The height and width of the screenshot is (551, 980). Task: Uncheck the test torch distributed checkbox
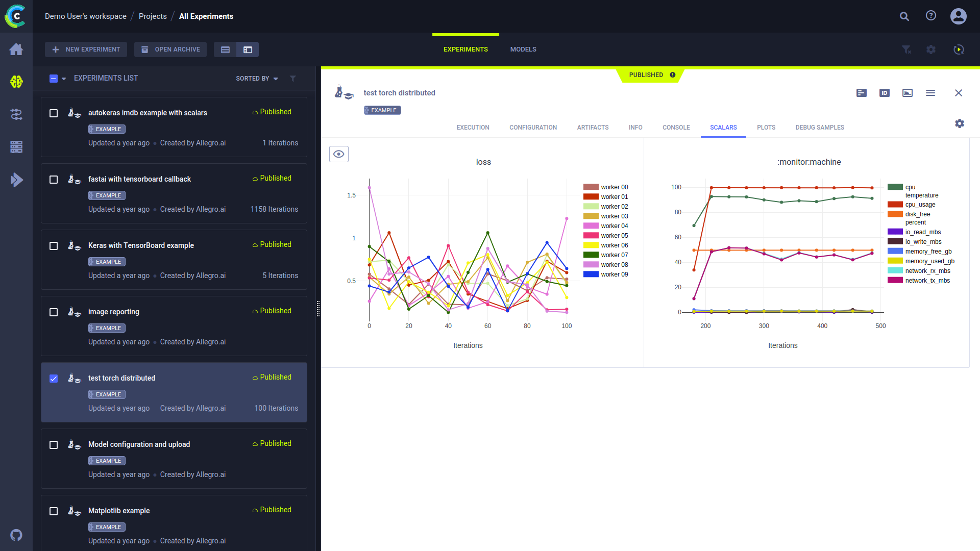(54, 379)
